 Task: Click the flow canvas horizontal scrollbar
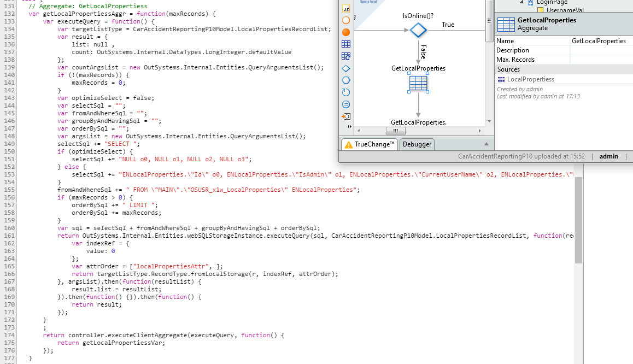[x=395, y=131]
